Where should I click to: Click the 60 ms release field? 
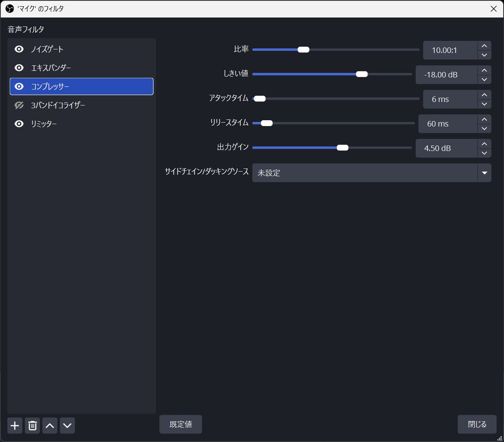(x=448, y=124)
